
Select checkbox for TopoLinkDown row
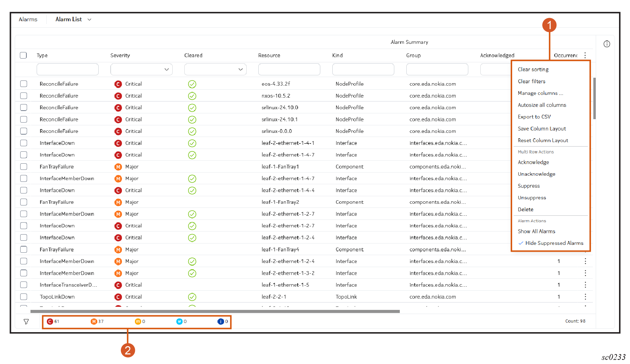tap(24, 297)
